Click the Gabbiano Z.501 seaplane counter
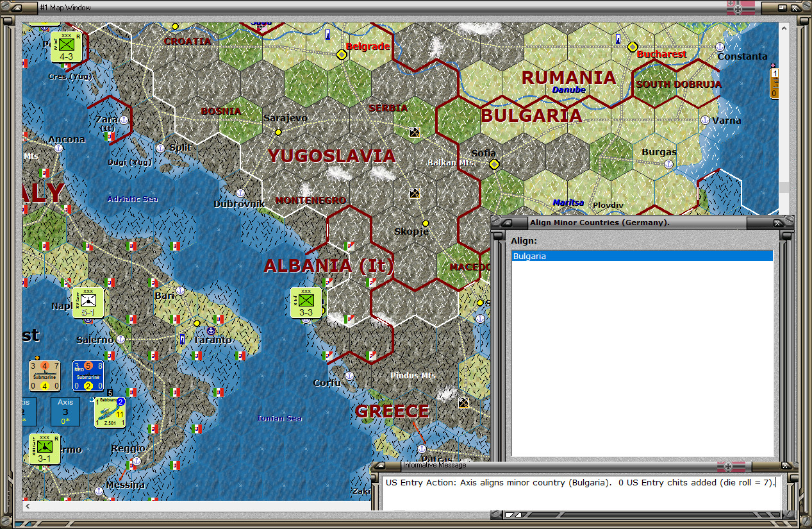Image resolution: width=812 pixels, height=529 pixels. pos(109,412)
